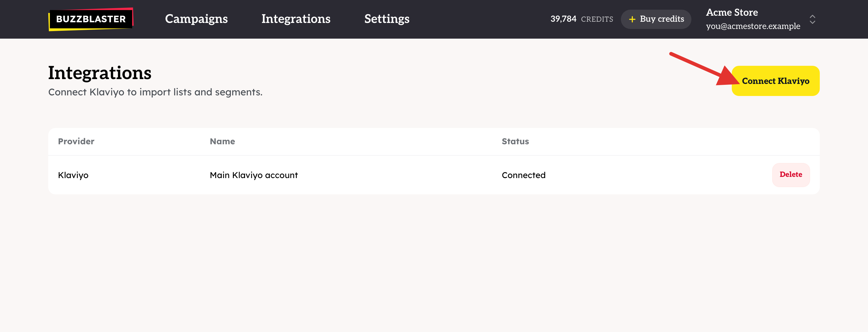Expand the Acme Store account switcher chevrons

click(x=813, y=19)
